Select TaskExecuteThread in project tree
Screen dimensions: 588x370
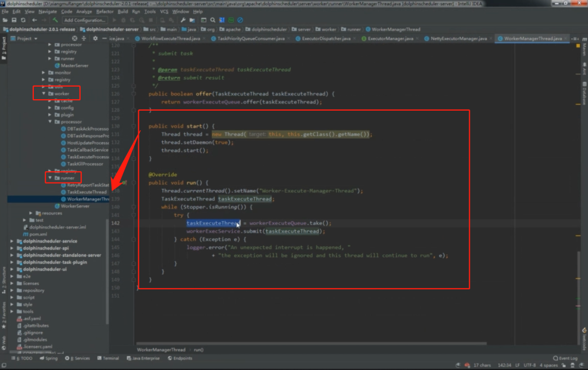click(x=87, y=192)
